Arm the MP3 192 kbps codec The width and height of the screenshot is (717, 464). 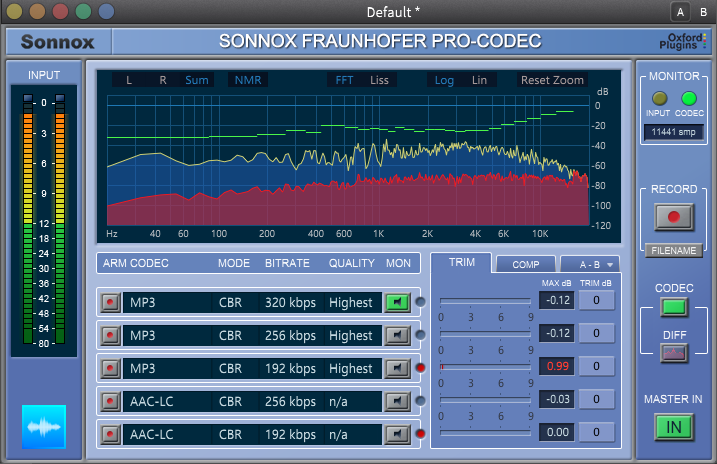pos(110,368)
